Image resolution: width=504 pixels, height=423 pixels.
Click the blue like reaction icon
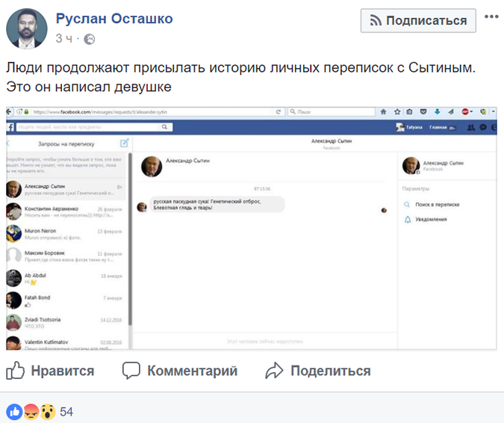[x=14, y=411]
